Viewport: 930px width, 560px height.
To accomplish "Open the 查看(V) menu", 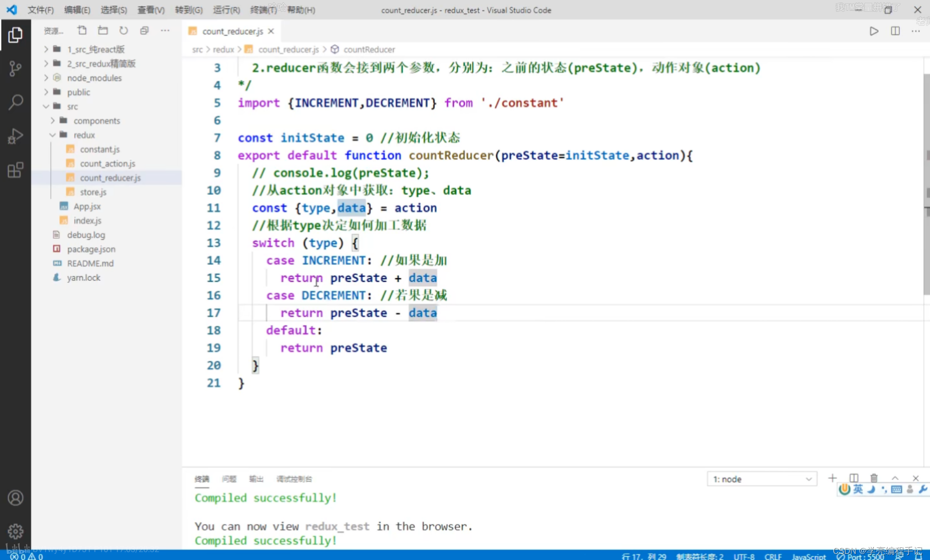I will click(151, 10).
